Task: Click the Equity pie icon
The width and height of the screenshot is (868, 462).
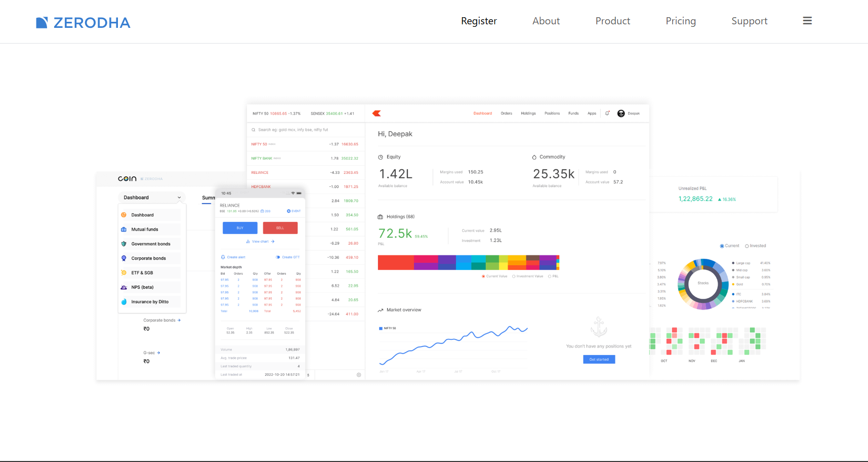Action: coord(381,157)
